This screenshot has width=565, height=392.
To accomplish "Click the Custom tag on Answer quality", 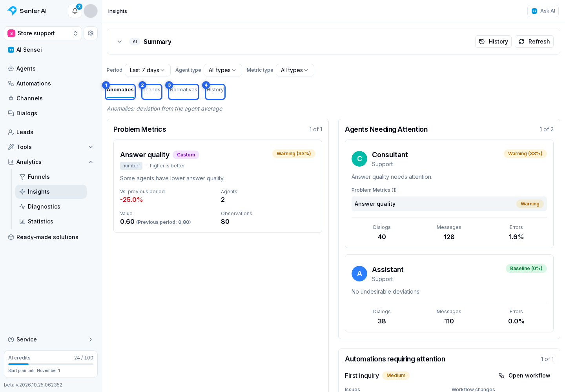I will (x=186, y=155).
